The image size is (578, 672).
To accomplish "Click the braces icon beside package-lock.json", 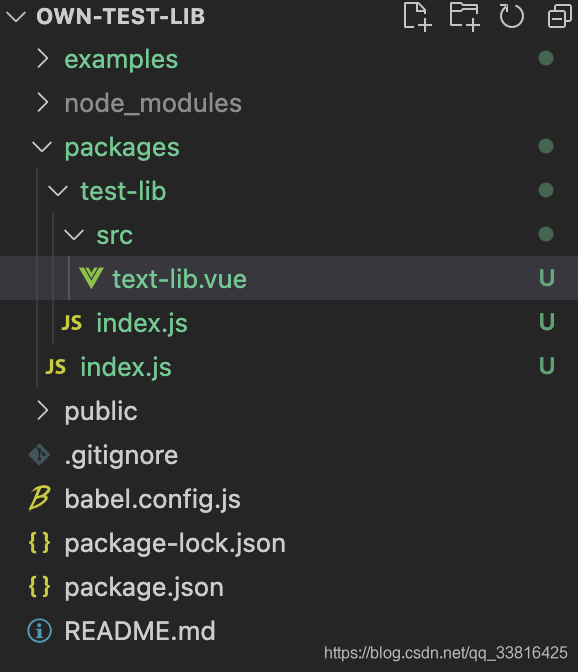I will (x=39, y=542).
